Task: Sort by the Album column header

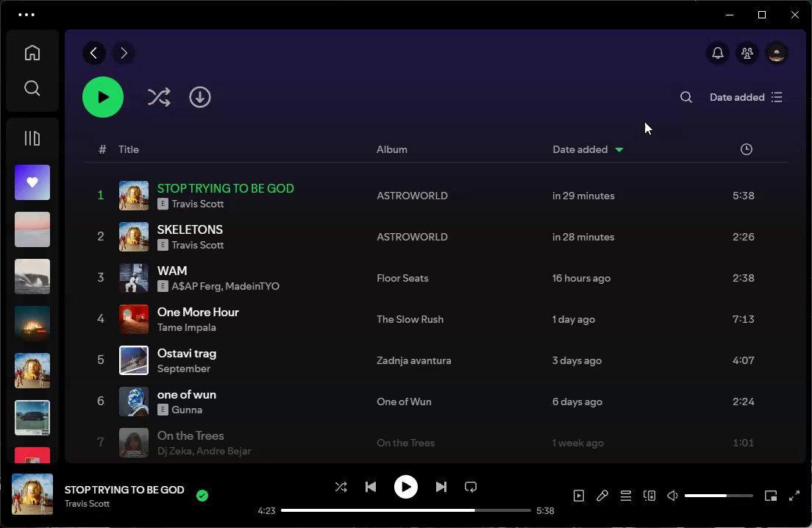Action: click(x=391, y=149)
